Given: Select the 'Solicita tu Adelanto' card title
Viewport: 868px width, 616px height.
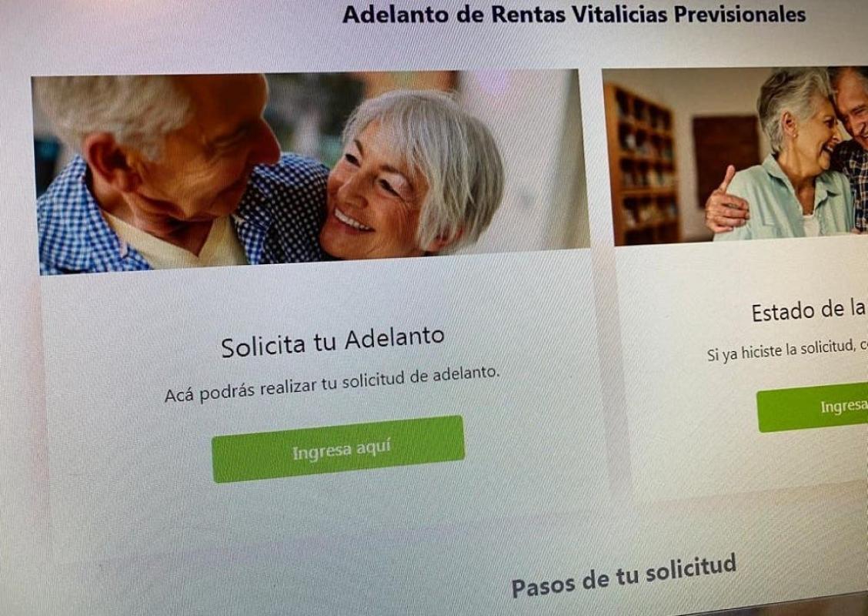Looking at the screenshot, I should [332, 342].
